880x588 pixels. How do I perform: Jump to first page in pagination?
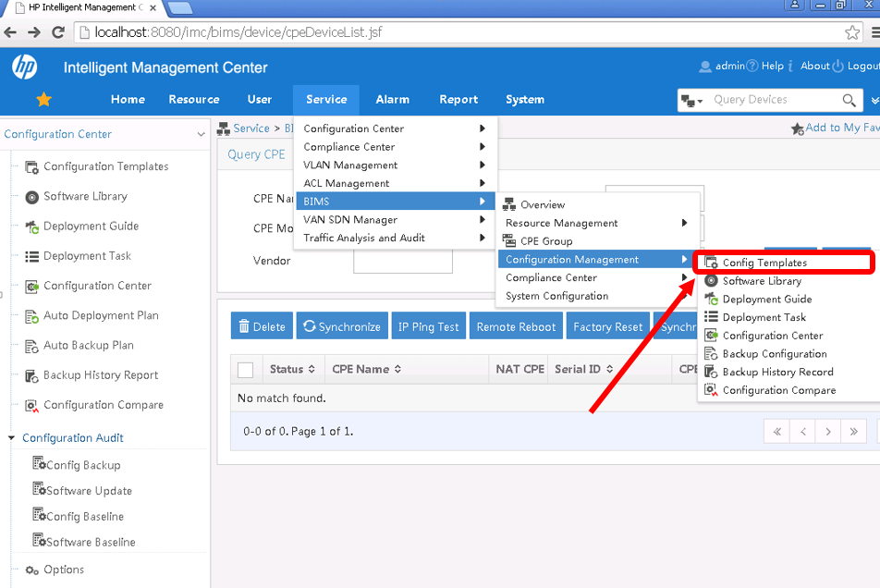776,432
